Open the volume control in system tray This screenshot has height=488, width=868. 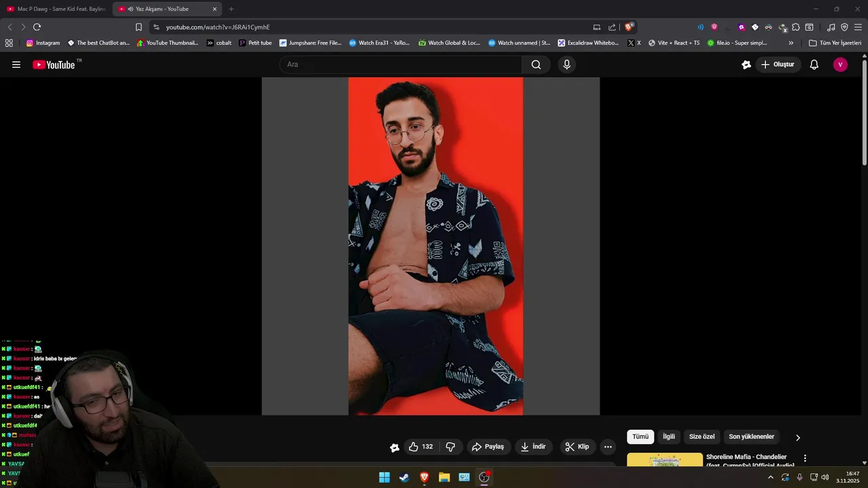(x=825, y=477)
